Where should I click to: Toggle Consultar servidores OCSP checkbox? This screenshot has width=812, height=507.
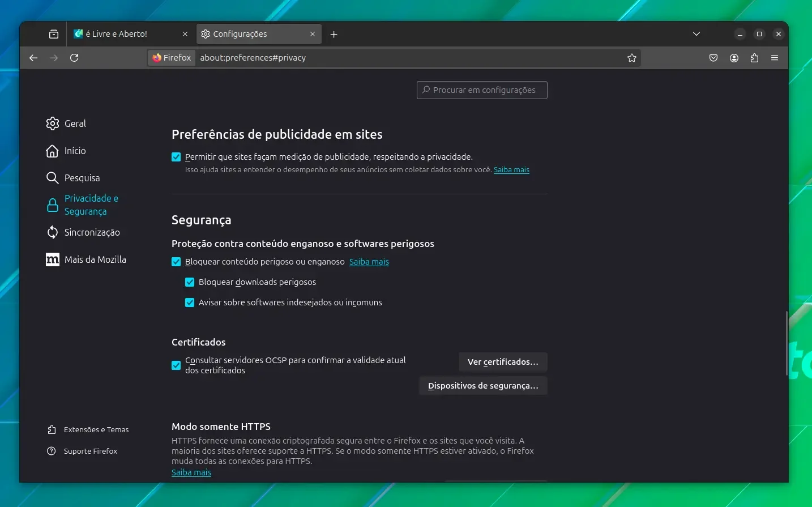[176, 365]
